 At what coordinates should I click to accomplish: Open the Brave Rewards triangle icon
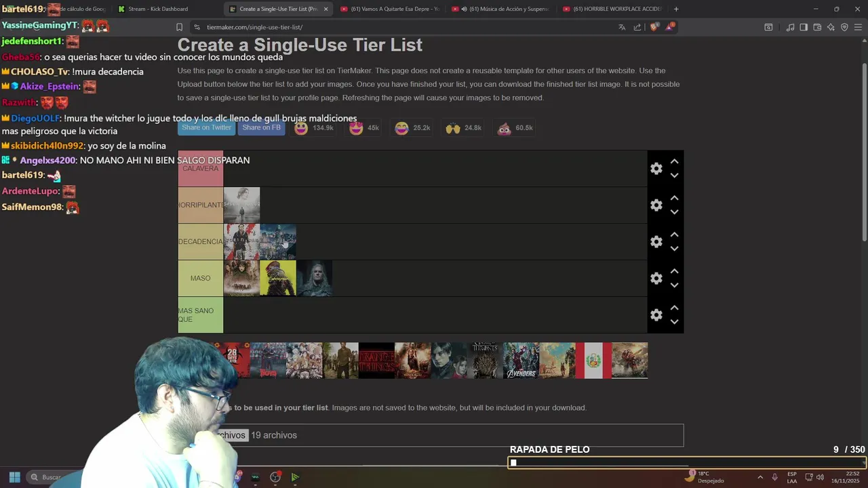pyautogui.click(x=670, y=26)
